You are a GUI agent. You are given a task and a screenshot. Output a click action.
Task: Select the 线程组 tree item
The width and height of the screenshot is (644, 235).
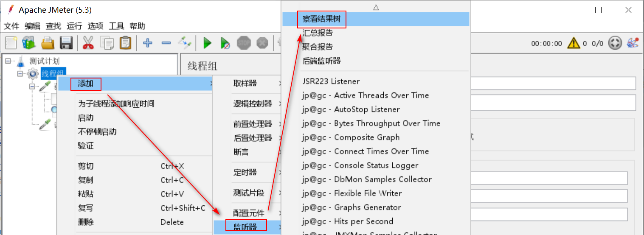pos(53,73)
